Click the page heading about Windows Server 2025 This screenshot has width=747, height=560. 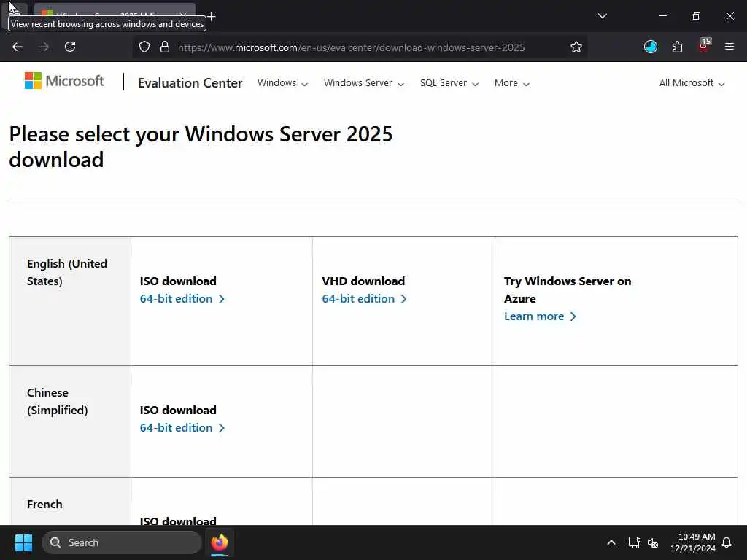201,147
